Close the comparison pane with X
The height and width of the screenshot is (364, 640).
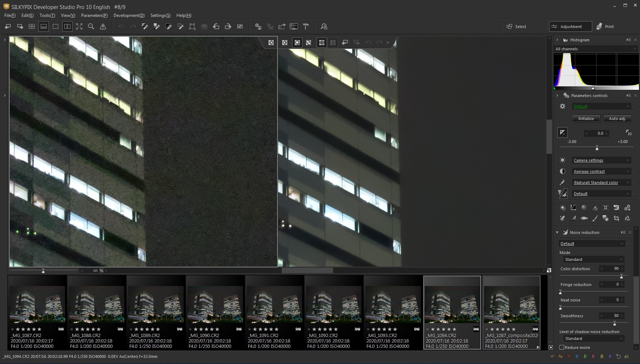[388, 42]
